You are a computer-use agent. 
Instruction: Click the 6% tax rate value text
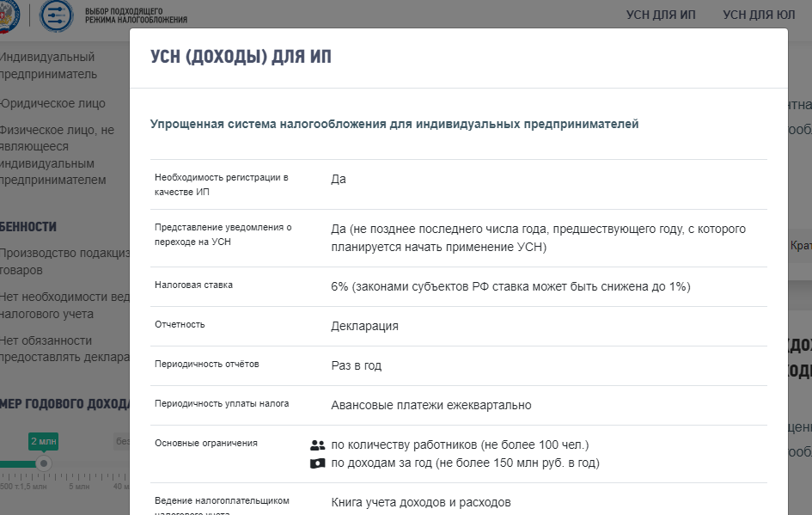tap(510, 286)
